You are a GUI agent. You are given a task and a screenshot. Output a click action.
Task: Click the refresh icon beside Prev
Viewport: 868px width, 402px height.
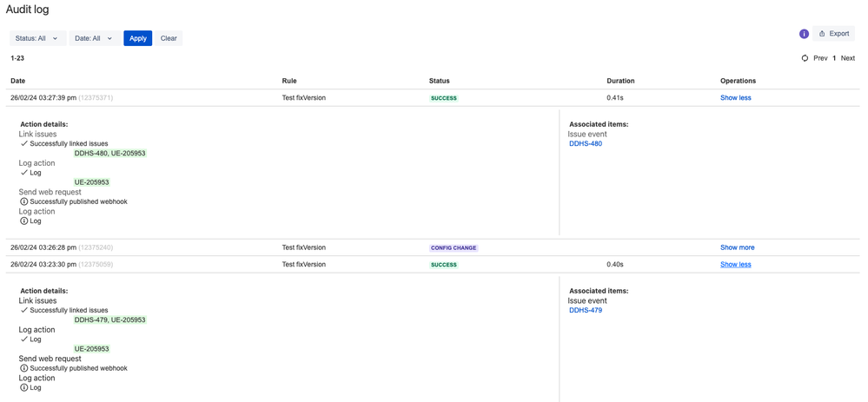[x=805, y=58]
